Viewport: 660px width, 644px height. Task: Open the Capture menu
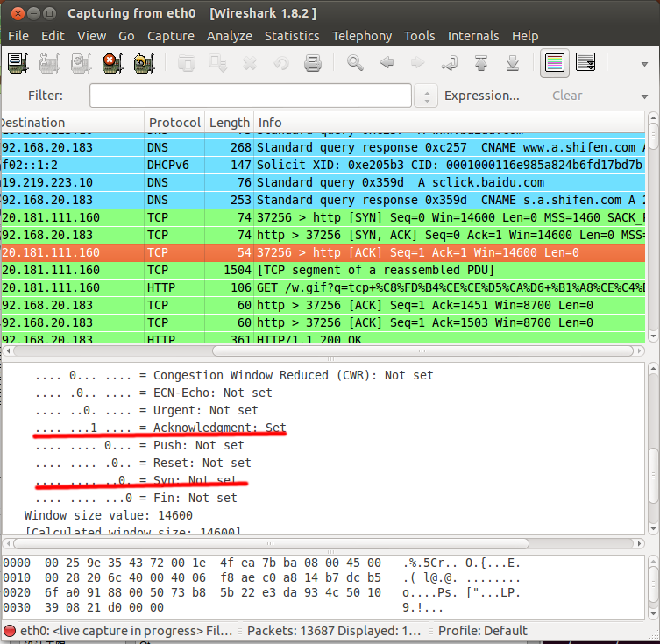170,36
